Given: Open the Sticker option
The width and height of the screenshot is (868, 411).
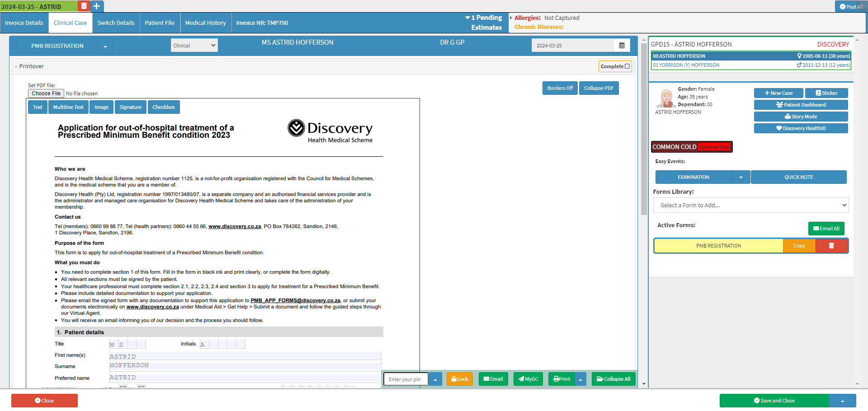Looking at the screenshot, I should click(x=826, y=93).
